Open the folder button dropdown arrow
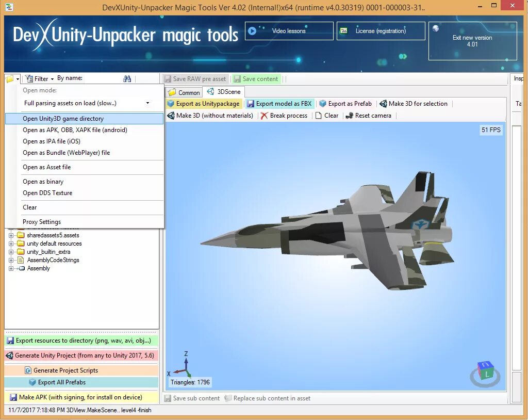This screenshot has height=420, width=528. (x=18, y=79)
